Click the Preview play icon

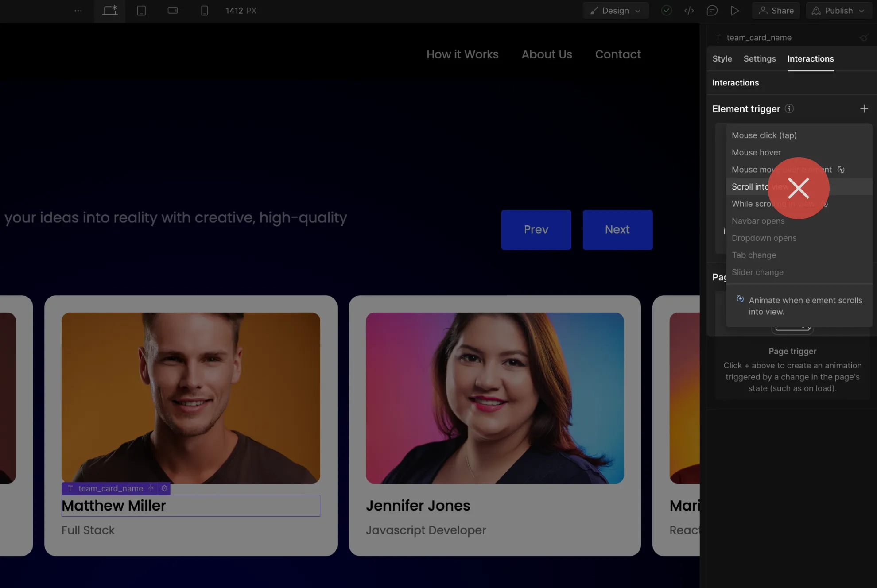735,11
